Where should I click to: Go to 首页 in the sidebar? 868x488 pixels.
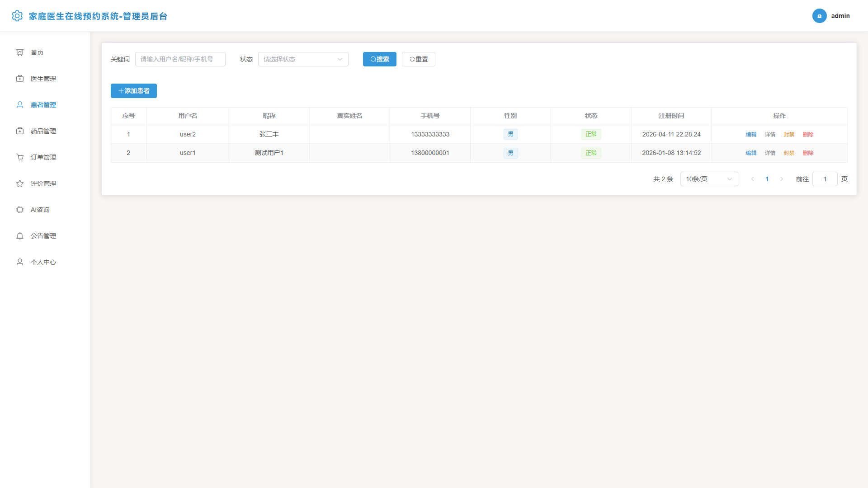click(45, 52)
